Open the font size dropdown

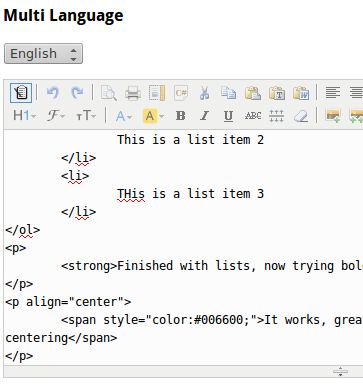coord(86,116)
